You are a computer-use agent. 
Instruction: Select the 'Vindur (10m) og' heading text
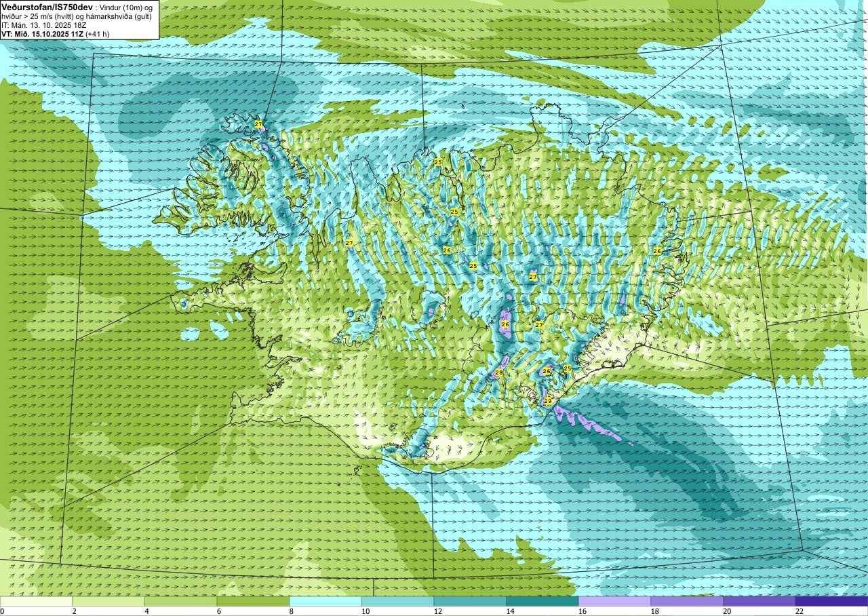point(127,7)
